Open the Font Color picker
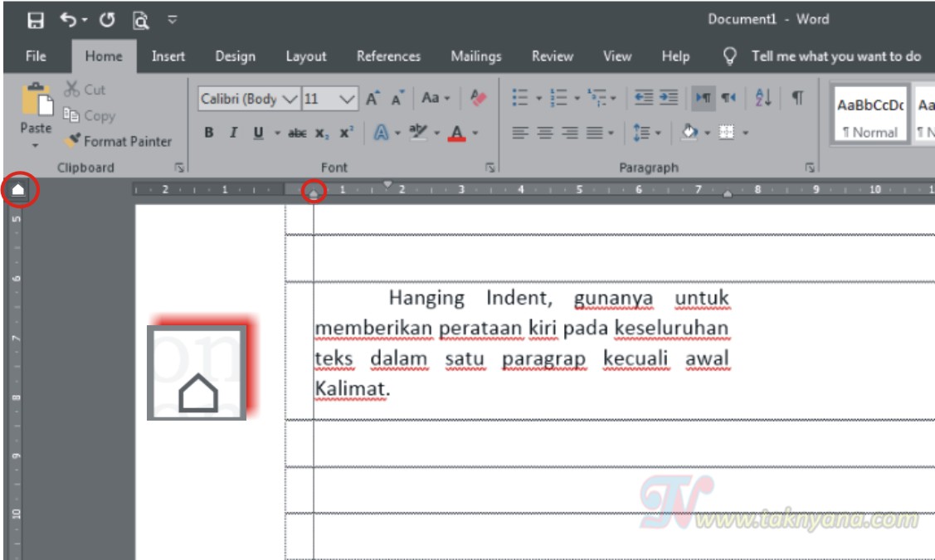 (x=455, y=130)
